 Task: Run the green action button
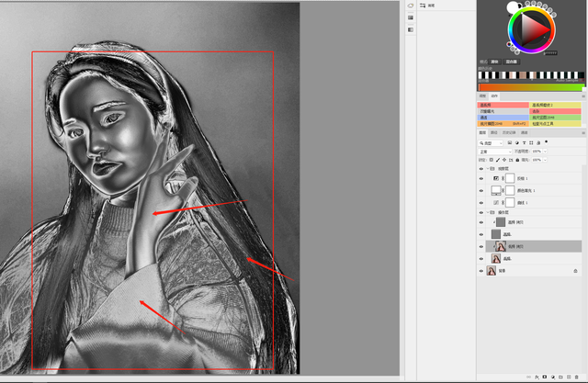coord(555,118)
